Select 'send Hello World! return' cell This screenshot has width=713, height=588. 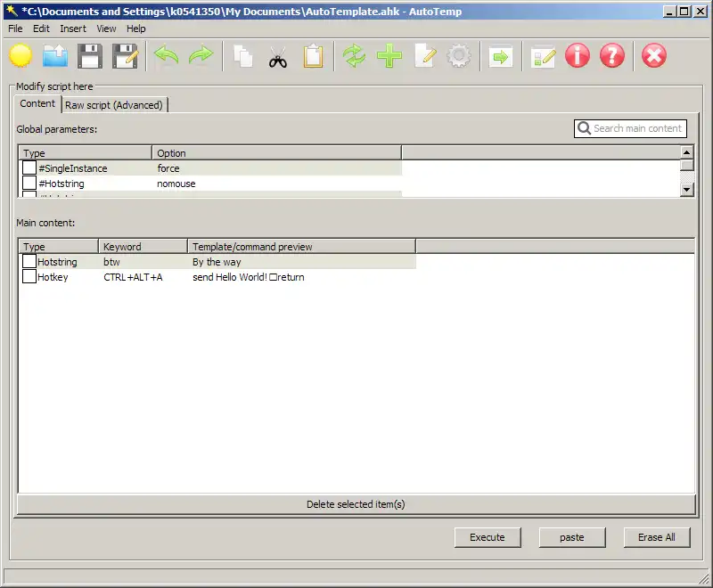(249, 277)
